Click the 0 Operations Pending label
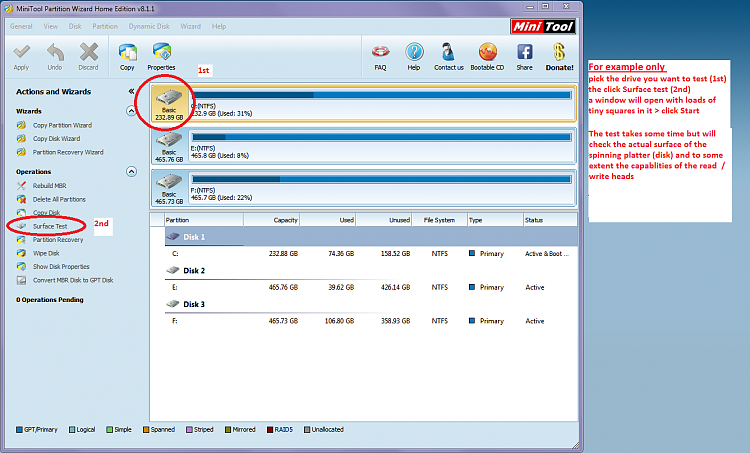750x453 pixels. click(x=50, y=300)
